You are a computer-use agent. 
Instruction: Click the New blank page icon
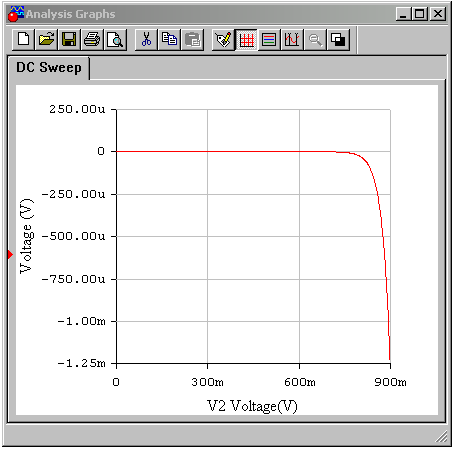click(x=23, y=40)
